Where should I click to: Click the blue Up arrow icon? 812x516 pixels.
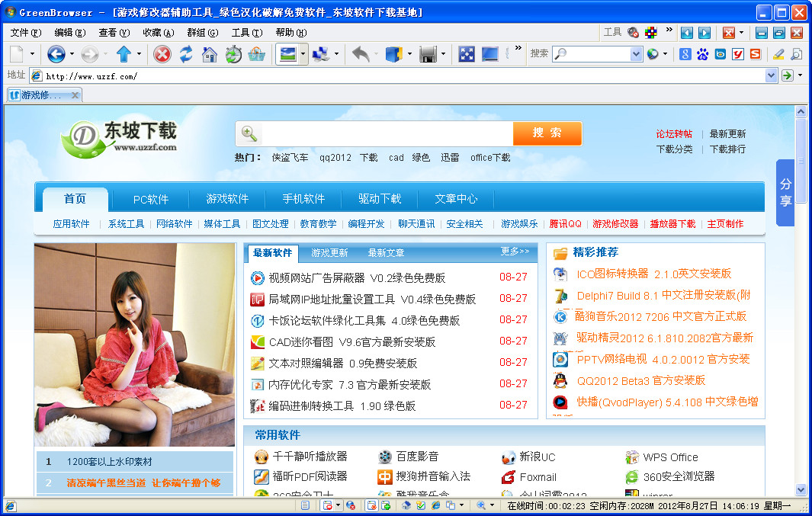pos(124,54)
